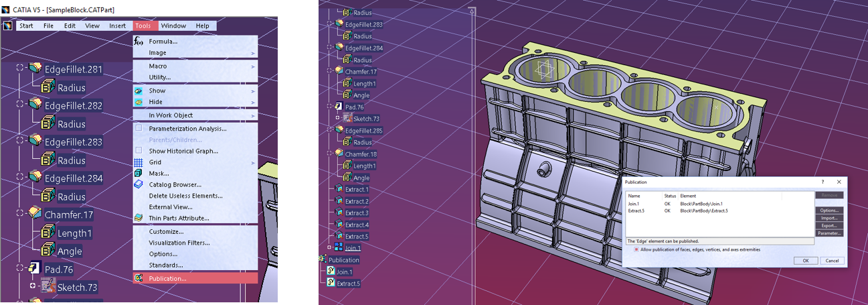
Task: Open the Macro submenu arrow
Action: [x=253, y=66]
